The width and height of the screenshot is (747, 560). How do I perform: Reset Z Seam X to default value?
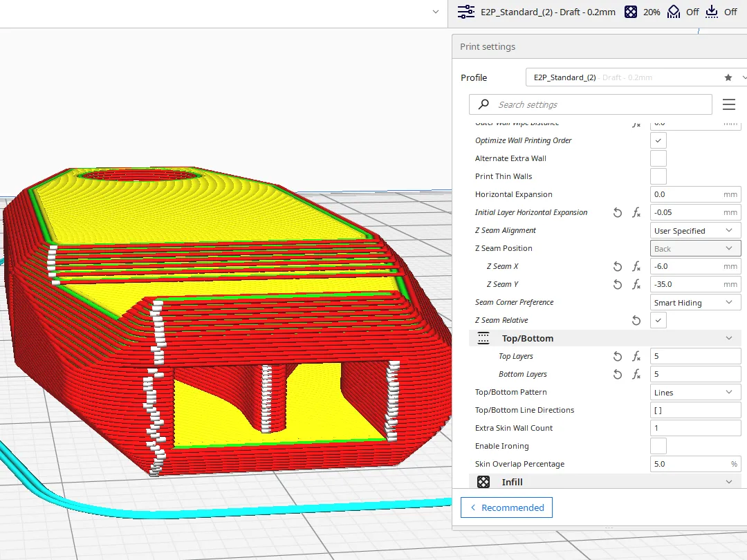(618, 266)
